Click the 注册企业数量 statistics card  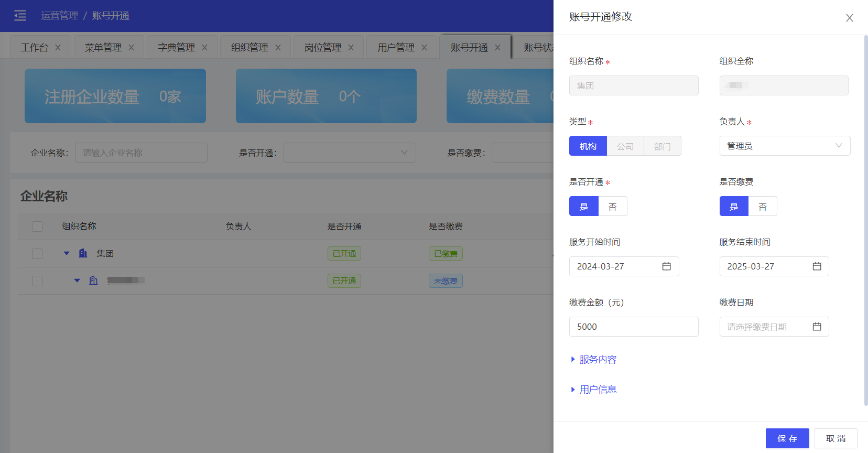pos(115,96)
